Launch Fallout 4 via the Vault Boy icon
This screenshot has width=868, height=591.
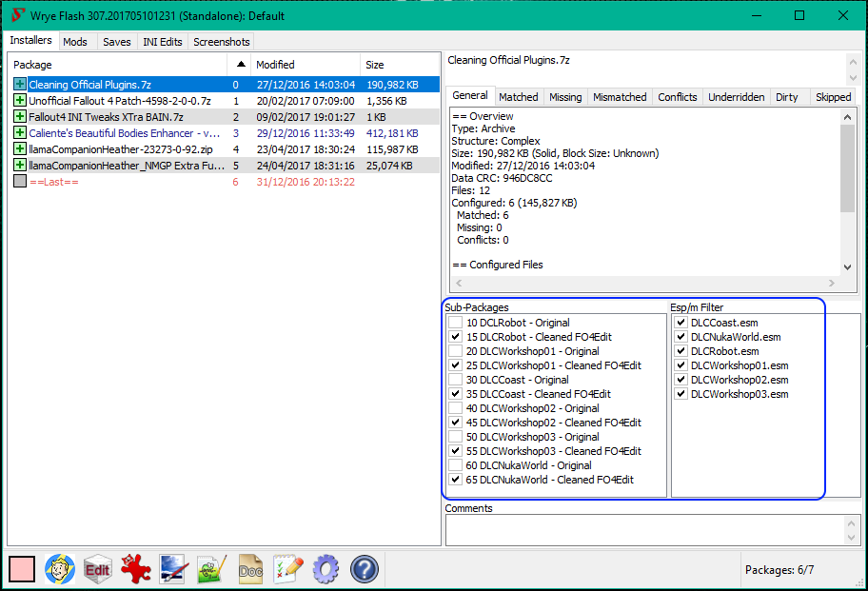60,569
